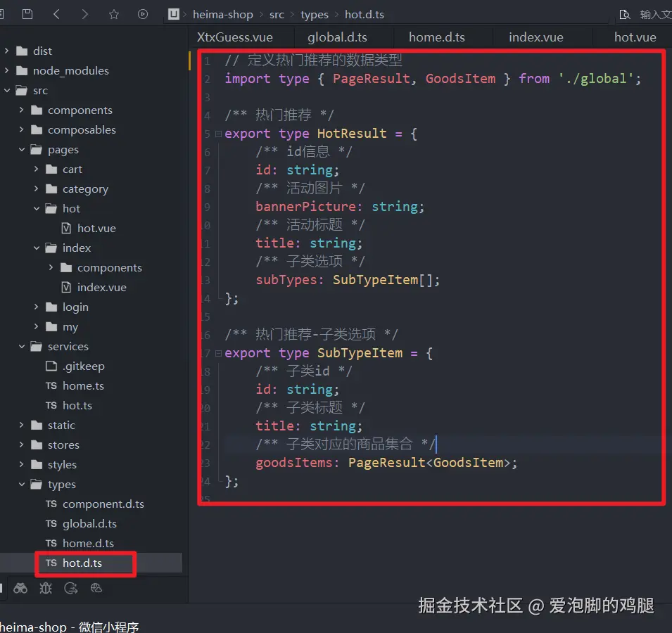Click goodsItems property on line 23

click(293, 463)
